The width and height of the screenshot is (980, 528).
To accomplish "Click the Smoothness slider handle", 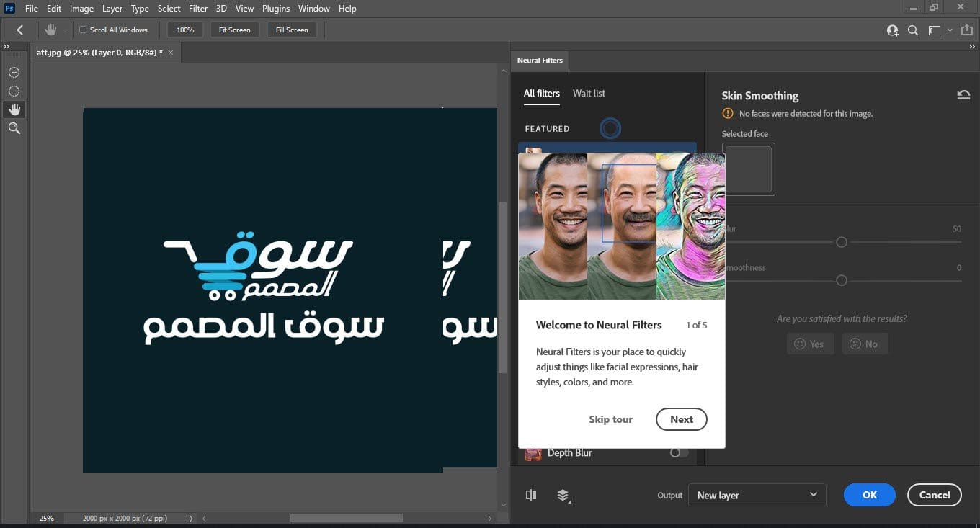I will (841, 280).
